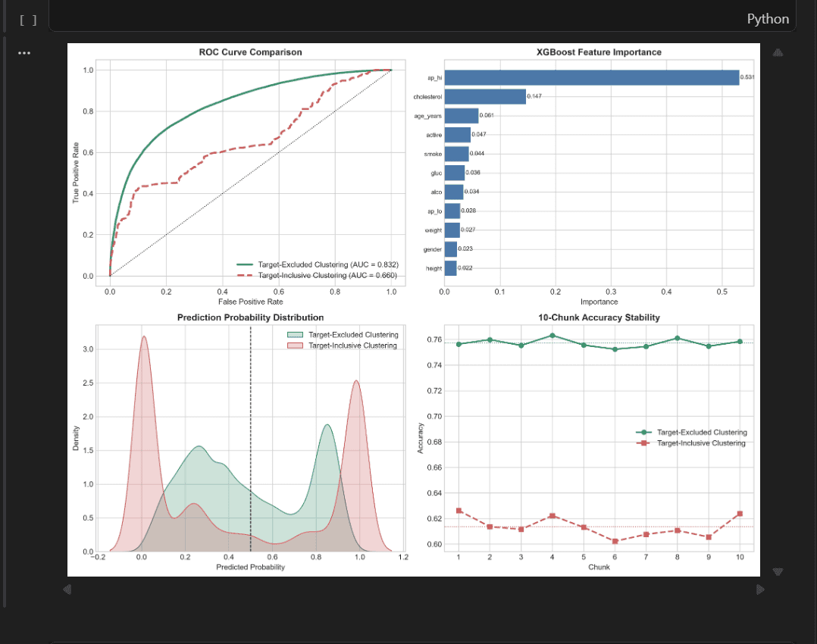817x644 pixels.
Task: Click the 0.036 importance value
Action: point(473,173)
